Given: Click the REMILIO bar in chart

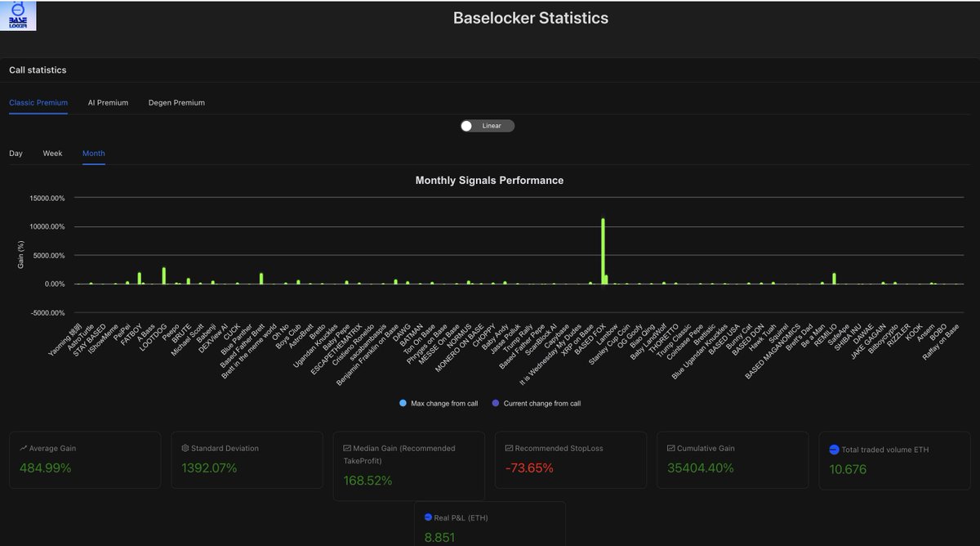Looking at the screenshot, I should (x=834, y=278).
